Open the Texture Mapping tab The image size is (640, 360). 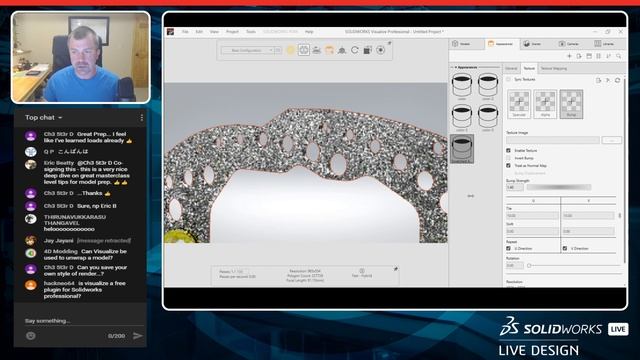[x=553, y=69]
